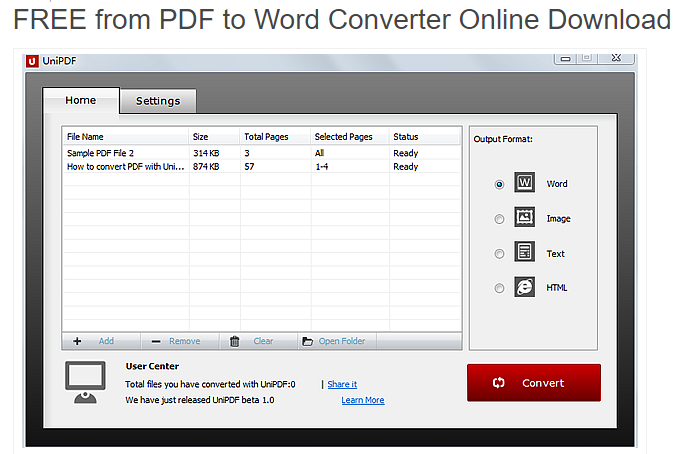Click the Image format icon
The image size is (683, 454).
pyautogui.click(x=524, y=217)
